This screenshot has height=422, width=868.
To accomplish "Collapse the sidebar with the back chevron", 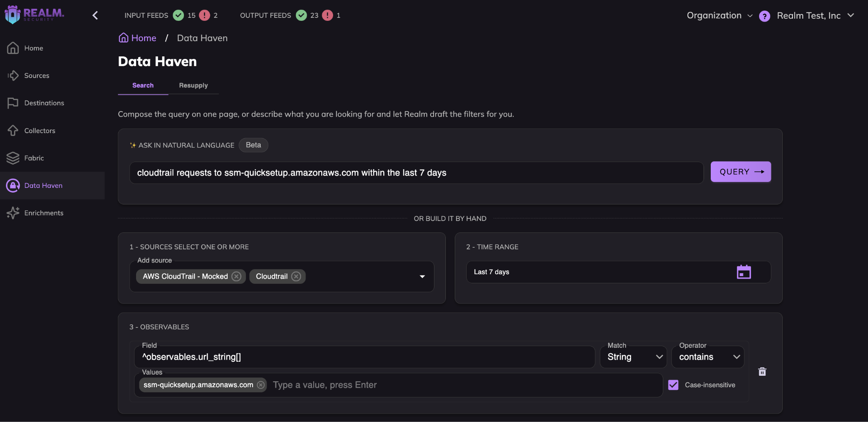I will [95, 15].
